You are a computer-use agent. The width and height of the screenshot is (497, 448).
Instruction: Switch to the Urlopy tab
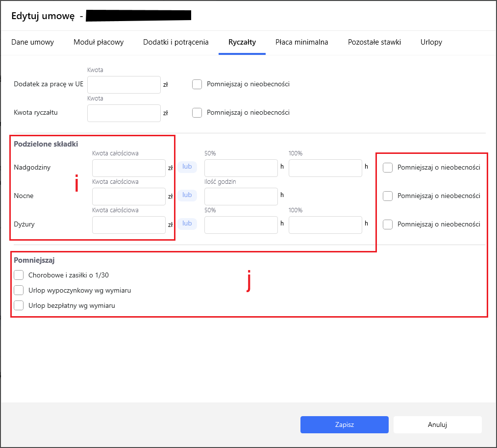(431, 42)
